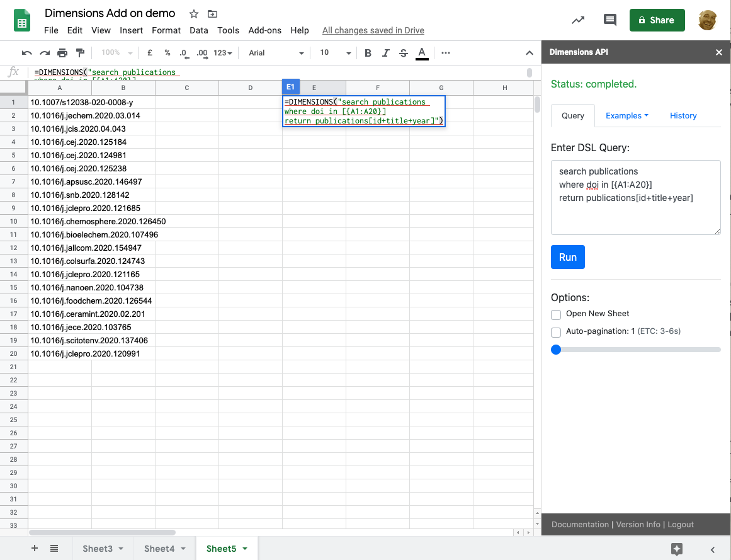Open the comments history icon
Image resolution: width=731 pixels, height=560 pixels.
pos(609,20)
